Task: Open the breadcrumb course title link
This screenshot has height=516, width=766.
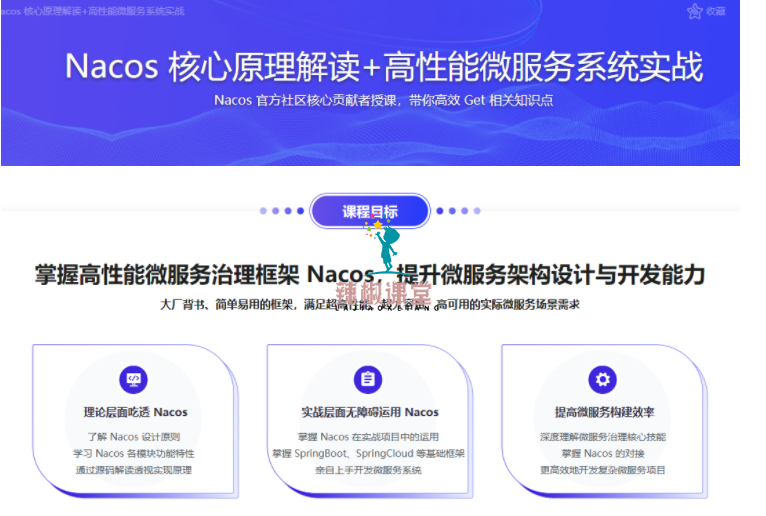Action: tap(92, 11)
